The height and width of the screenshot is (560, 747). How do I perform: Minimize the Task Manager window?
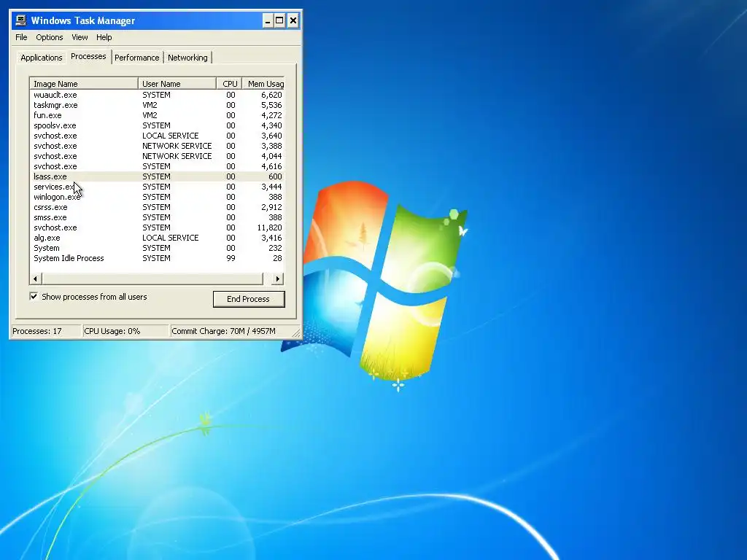(x=268, y=20)
